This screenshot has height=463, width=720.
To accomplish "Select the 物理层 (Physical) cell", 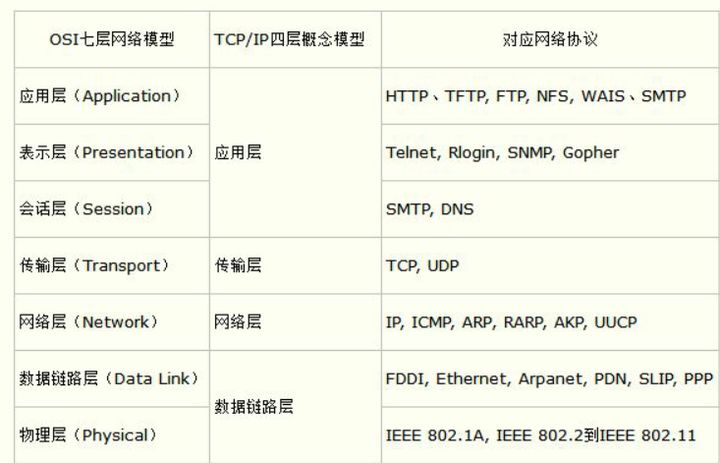I will 89,435.
